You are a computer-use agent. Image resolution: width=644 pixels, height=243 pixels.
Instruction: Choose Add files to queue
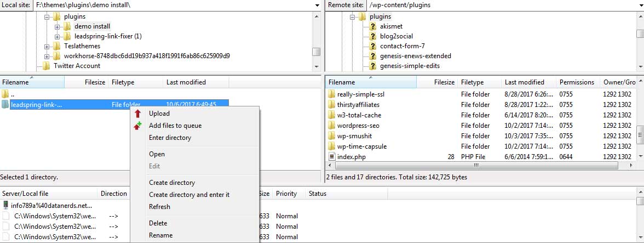(x=175, y=126)
